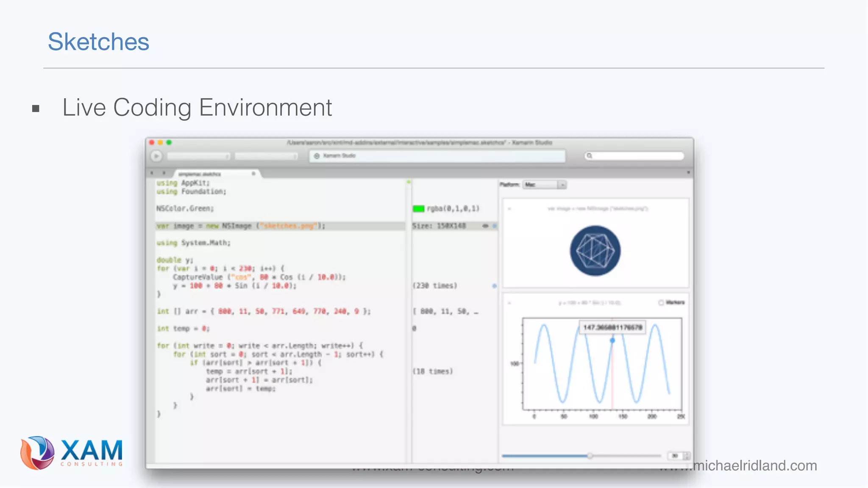Screen dimensions: 868x488
Task: Open the first configuration dropdown in toolbar
Action: (x=198, y=156)
